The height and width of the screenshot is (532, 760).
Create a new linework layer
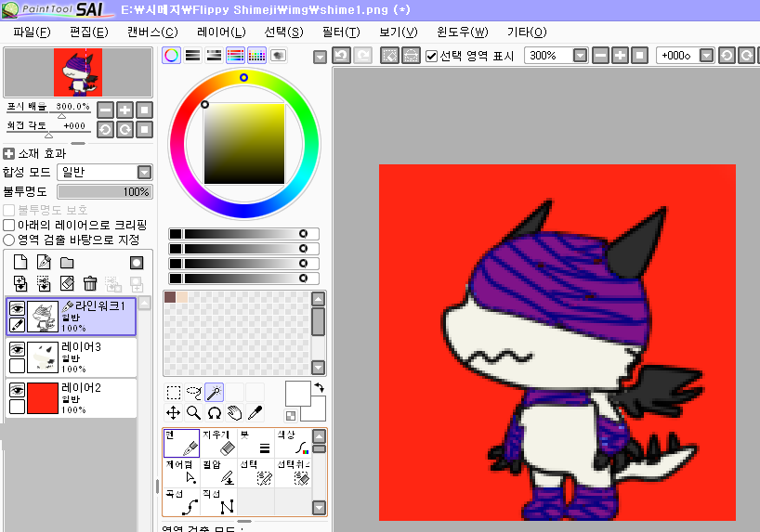(x=44, y=262)
